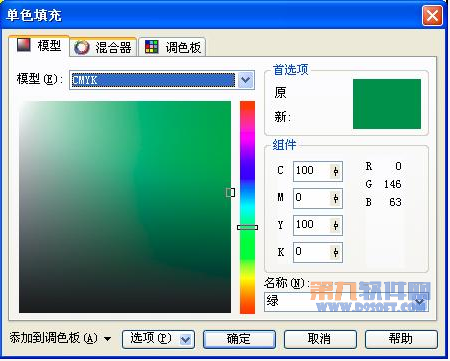Click the C value slider popup button
The image size is (450, 361).
click(x=336, y=171)
